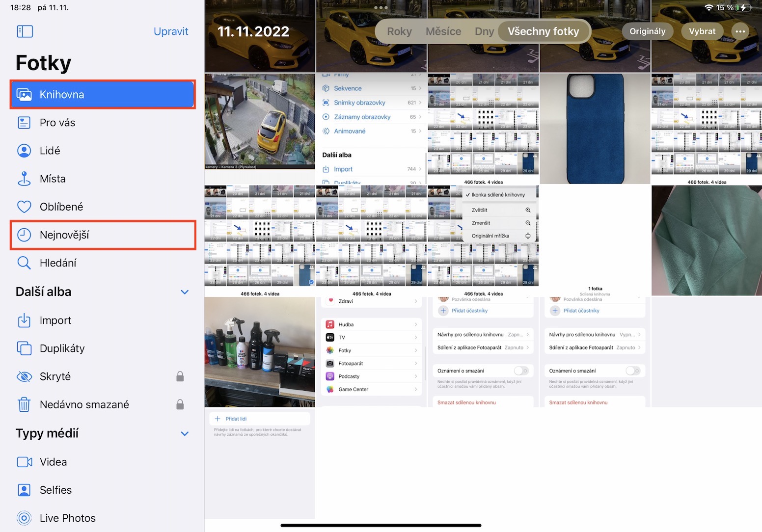Select the Pro vás label

57,123
